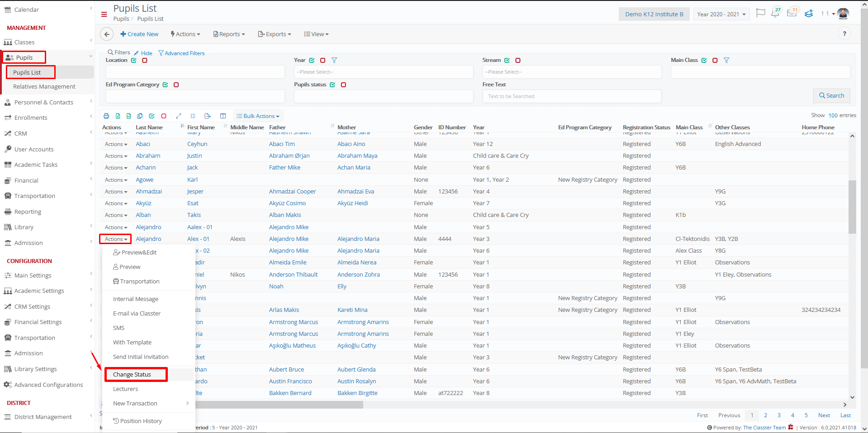Screen dimensions: 868x433
Task: Open the flag icon in the top bar
Action: coord(761,13)
